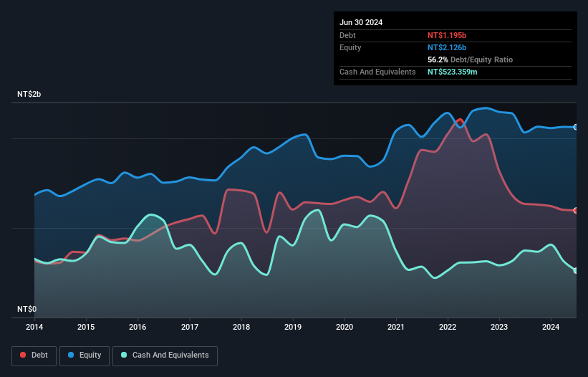
Task: Click the 2021 x-axis label
Action: tap(396, 327)
